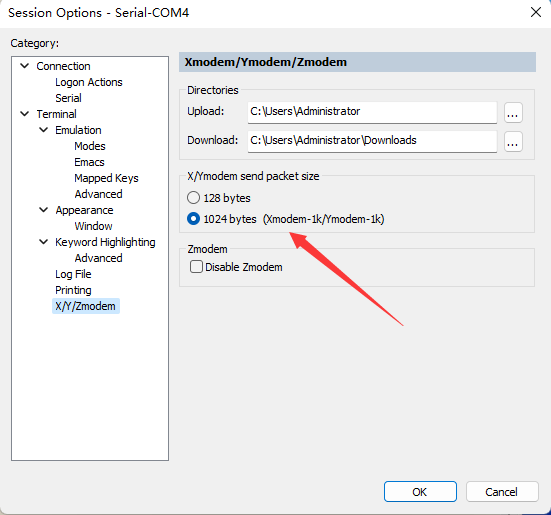
Task: Open the Window appearance category
Action: 93,226
